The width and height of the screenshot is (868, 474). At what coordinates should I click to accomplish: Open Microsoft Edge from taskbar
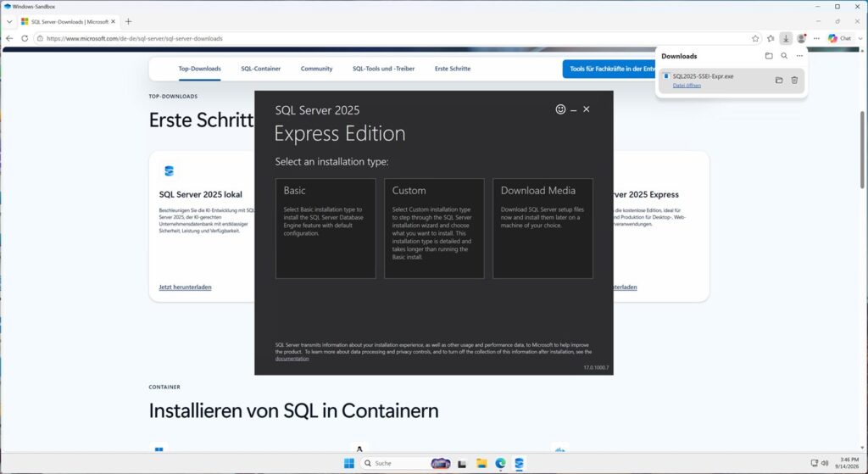[500, 464]
